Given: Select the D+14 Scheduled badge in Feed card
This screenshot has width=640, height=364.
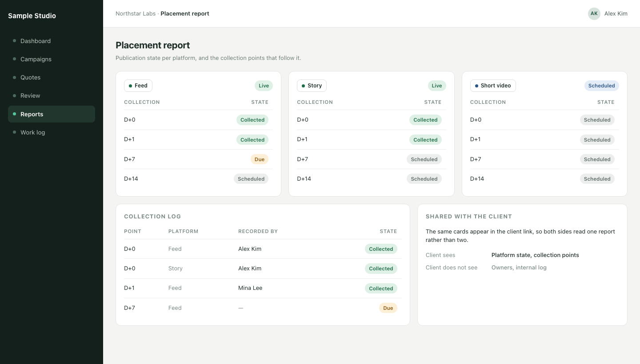Looking at the screenshot, I should [x=251, y=179].
